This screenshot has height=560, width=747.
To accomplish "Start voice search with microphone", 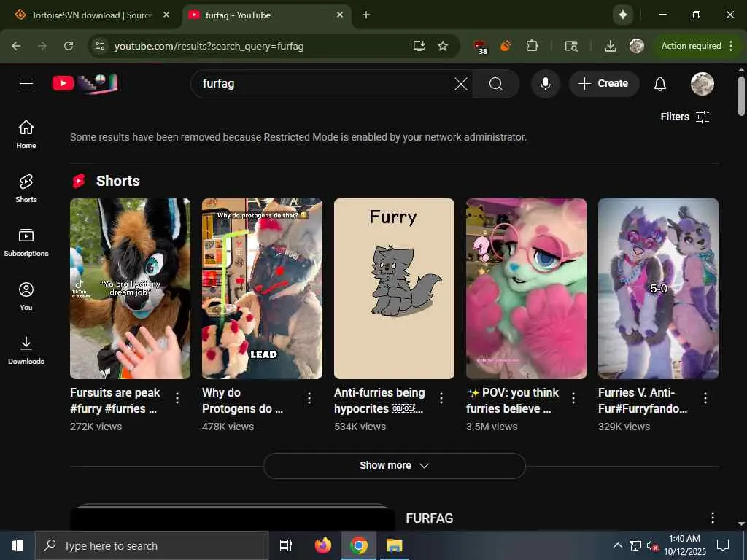I will click(x=546, y=84).
